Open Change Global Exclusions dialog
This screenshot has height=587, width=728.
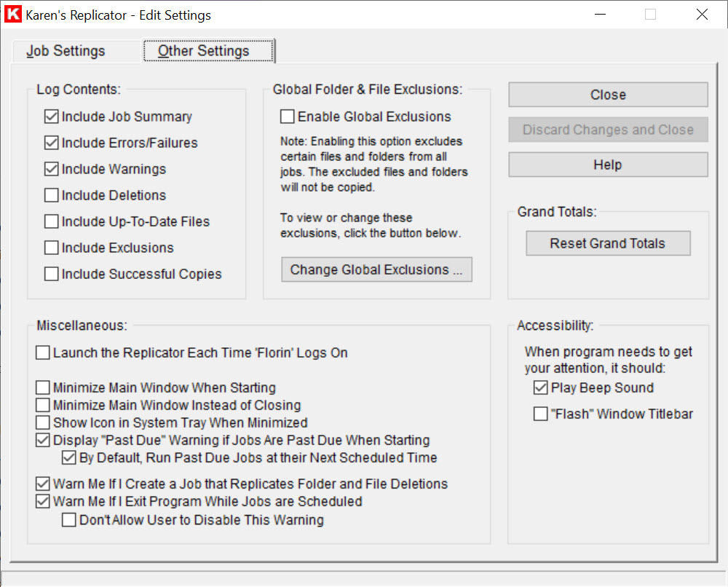[x=376, y=269]
